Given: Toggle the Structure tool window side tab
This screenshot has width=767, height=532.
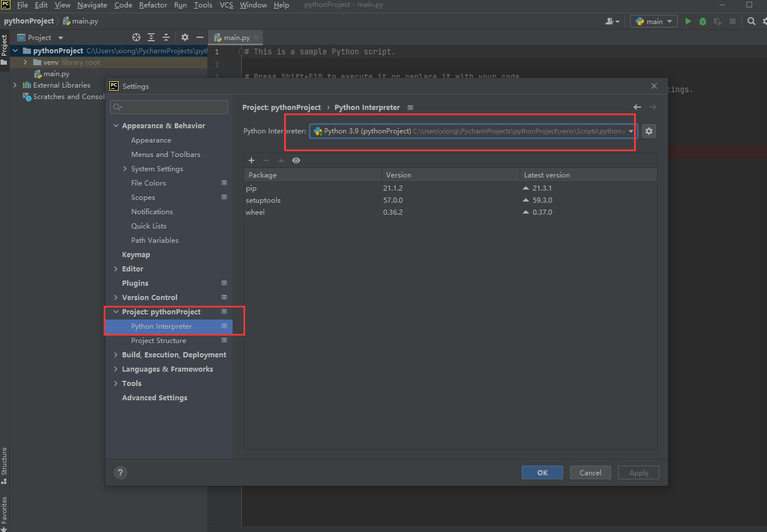Looking at the screenshot, I should pyautogui.click(x=4, y=466).
